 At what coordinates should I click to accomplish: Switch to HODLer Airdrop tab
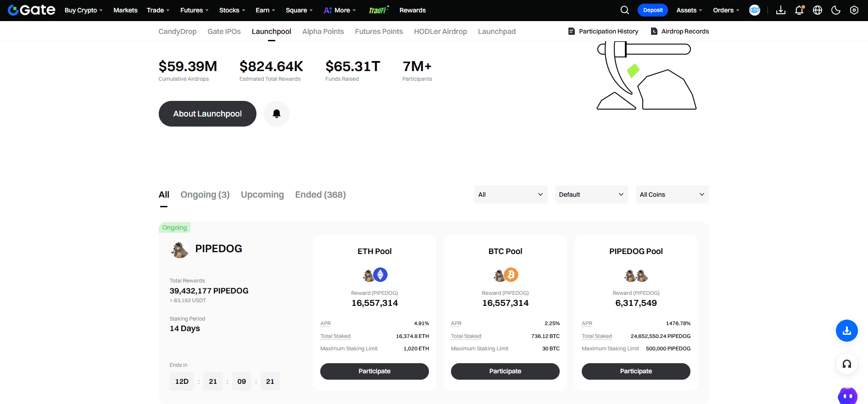(x=440, y=31)
